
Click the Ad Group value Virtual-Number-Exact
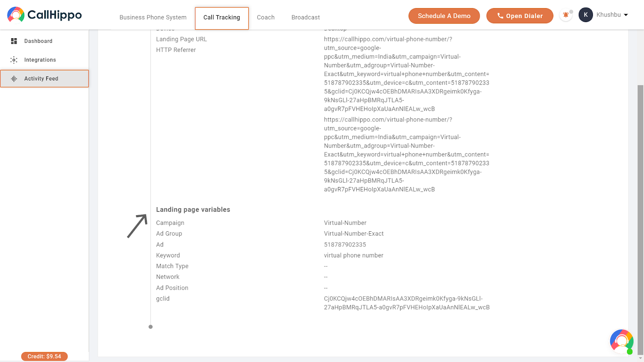pyautogui.click(x=354, y=234)
